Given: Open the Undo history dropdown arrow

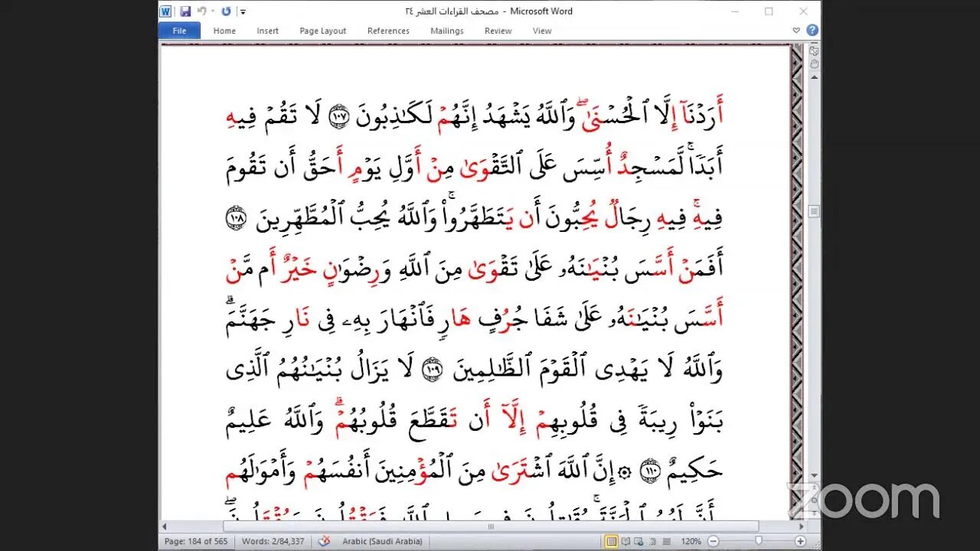Looking at the screenshot, I should [x=212, y=11].
